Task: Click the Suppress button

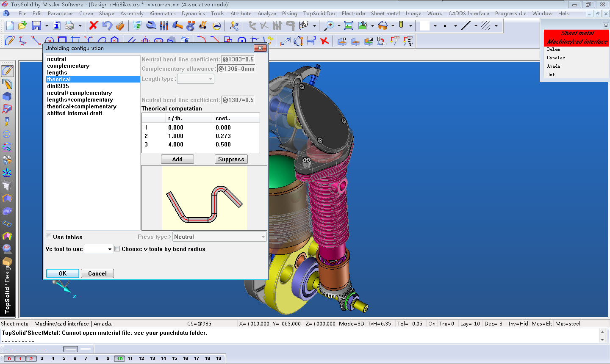Action: coord(231,159)
